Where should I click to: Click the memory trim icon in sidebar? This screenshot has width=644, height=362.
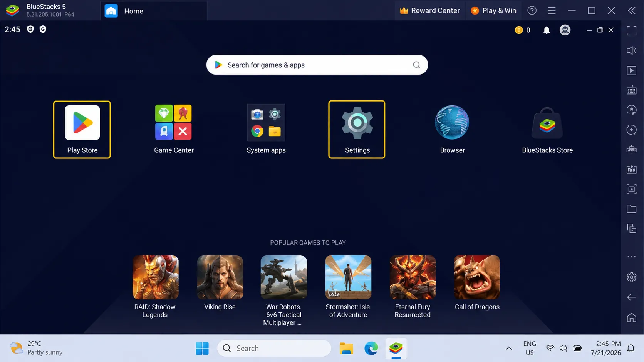tap(631, 149)
